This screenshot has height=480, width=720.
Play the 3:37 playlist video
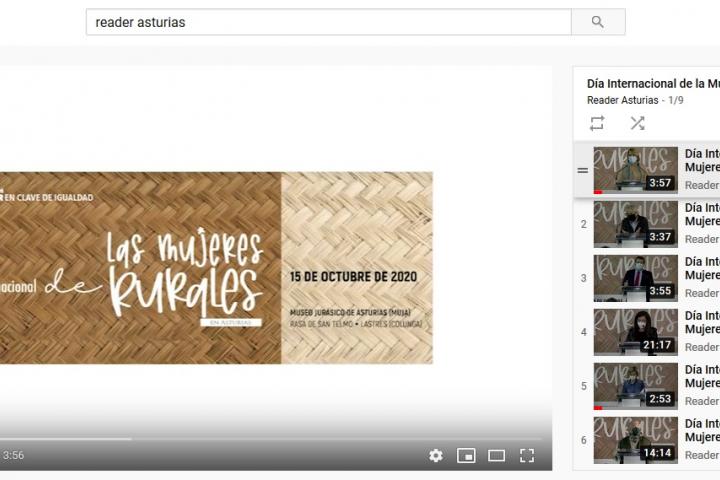point(635,224)
